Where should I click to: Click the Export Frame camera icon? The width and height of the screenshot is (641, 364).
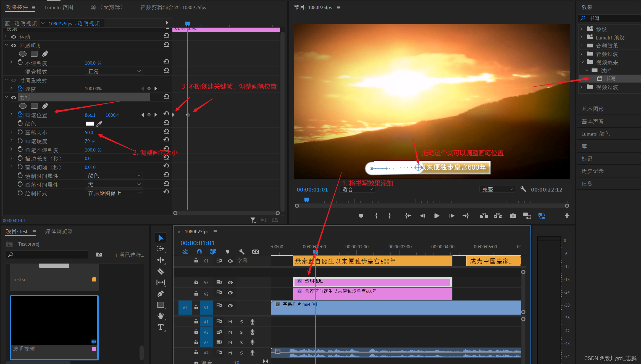(x=513, y=216)
